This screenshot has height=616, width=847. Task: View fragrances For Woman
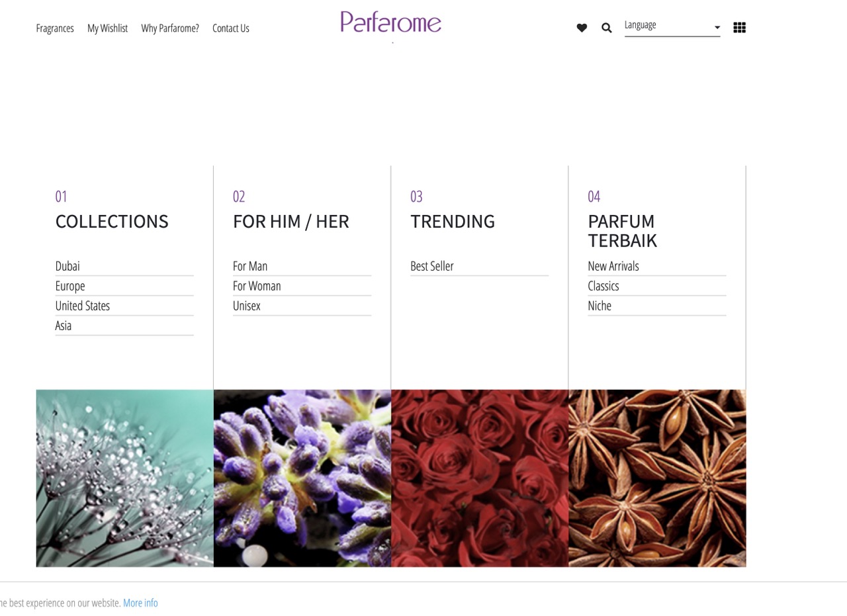(x=257, y=286)
